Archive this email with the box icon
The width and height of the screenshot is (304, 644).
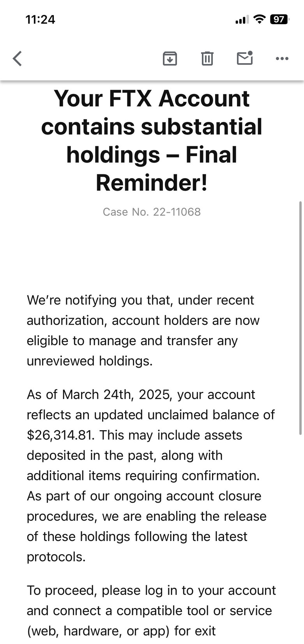point(170,59)
